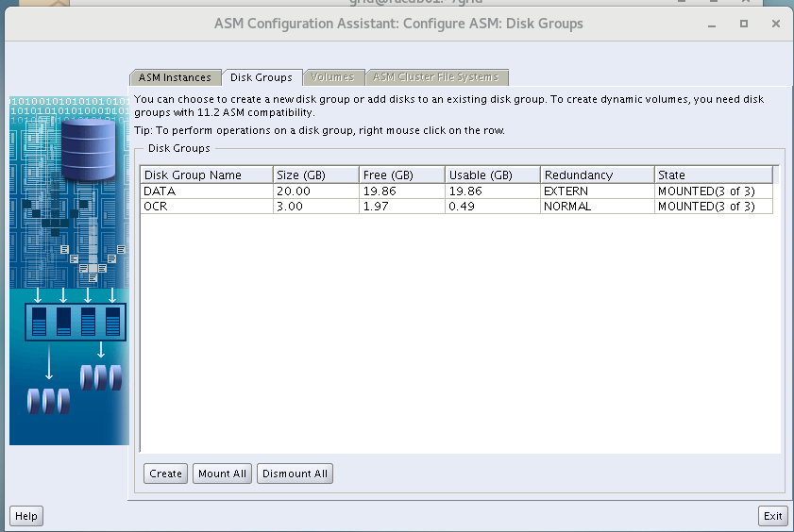Click the Free (GB) column header
This screenshot has width=794, height=532.
[x=402, y=175]
